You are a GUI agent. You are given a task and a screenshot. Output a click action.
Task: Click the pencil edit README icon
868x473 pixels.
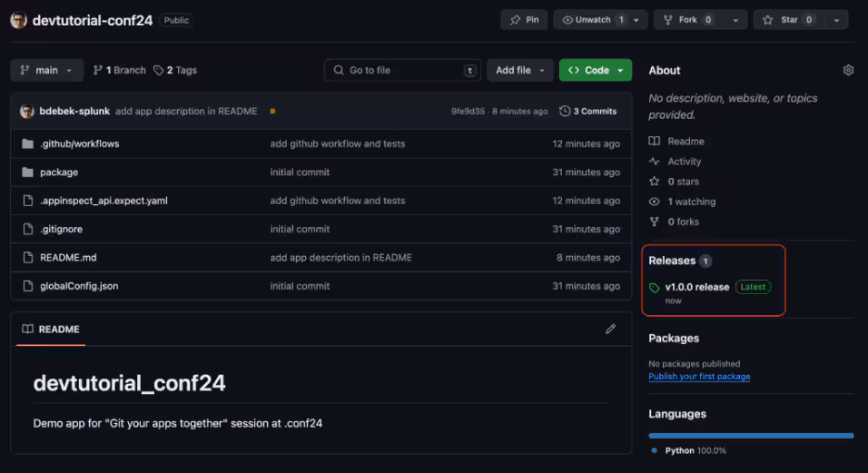[x=610, y=329]
